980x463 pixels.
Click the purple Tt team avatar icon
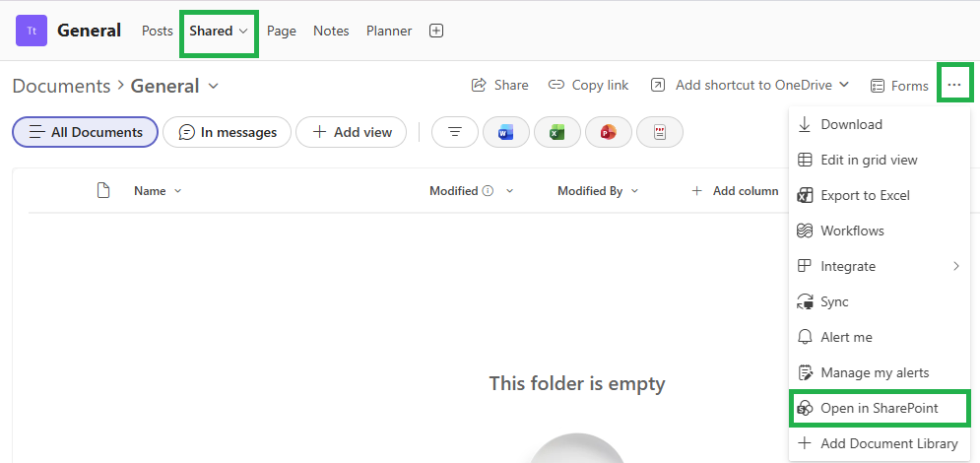coord(32,31)
